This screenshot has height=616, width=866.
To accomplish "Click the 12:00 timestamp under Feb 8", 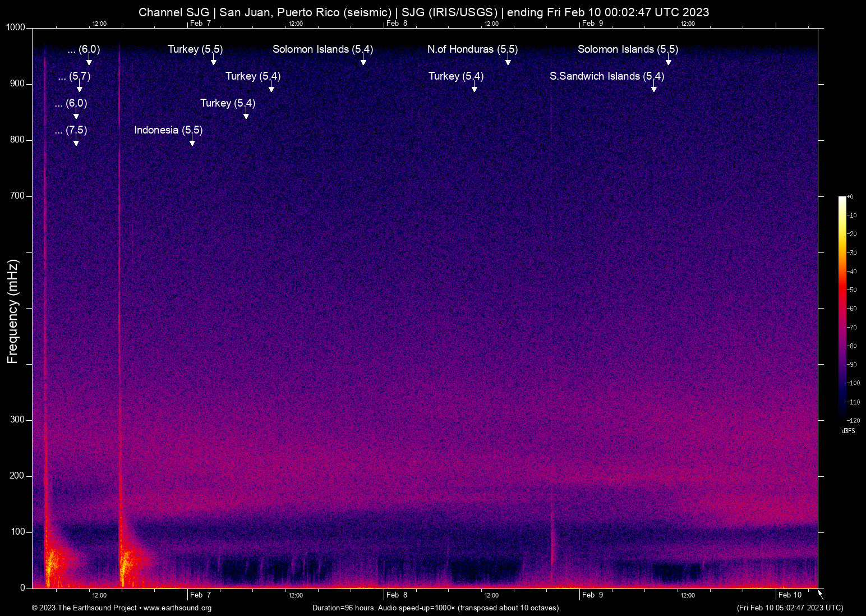I will tap(492, 595).
